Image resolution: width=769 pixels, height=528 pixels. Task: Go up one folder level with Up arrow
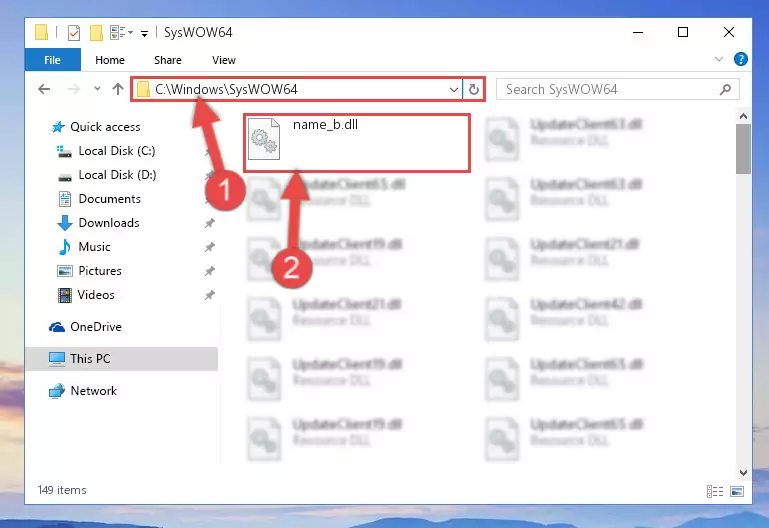click(x=118, y=89)
